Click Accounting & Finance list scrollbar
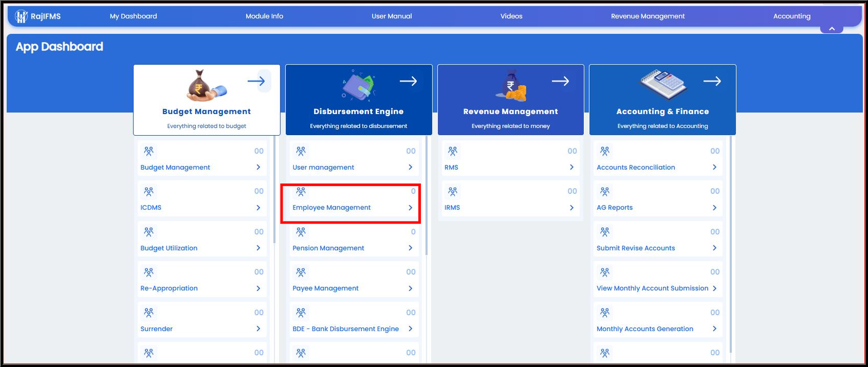Screen dimensions: 868x367 731,244
